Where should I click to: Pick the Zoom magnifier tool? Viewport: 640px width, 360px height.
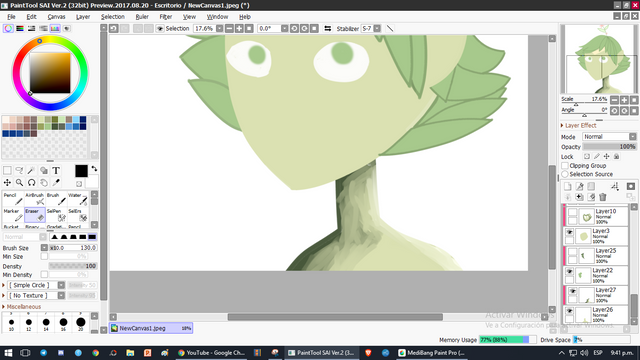coord(19,182)
